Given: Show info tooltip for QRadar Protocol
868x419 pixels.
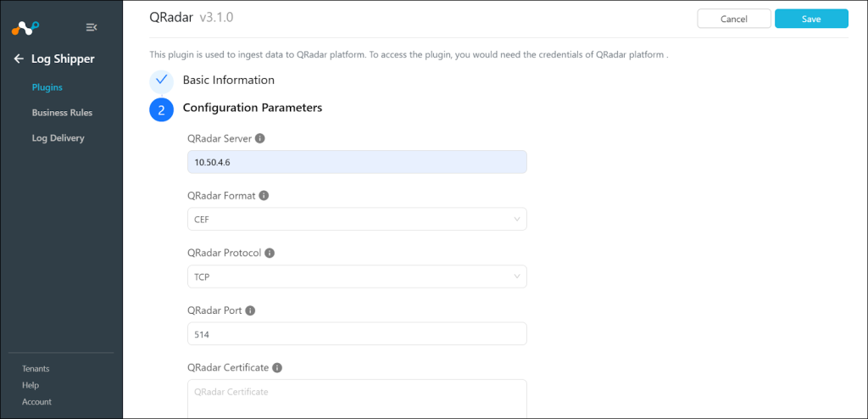Looking at the screenshot, I should (x=270, y=253).
